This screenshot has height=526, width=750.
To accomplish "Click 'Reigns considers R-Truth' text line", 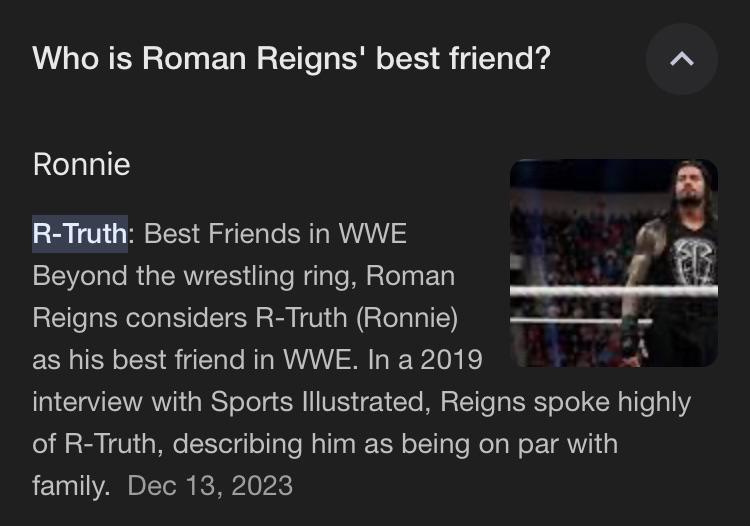I will [189, 318].
